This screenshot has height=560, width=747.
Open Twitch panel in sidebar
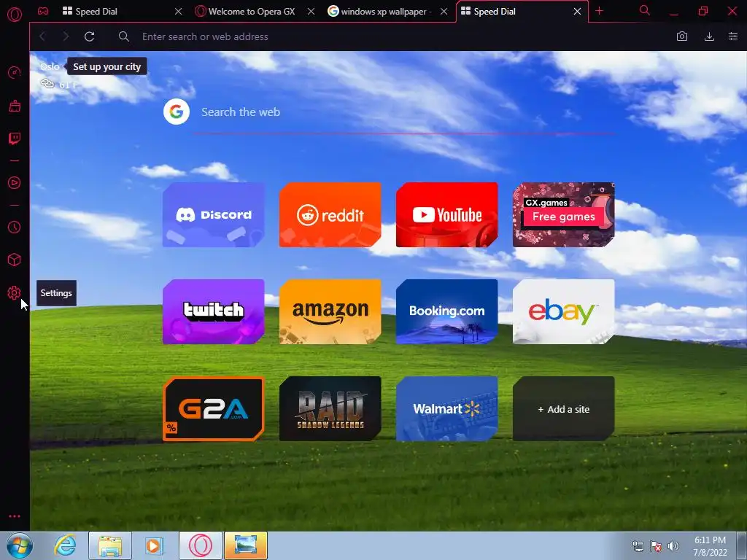pos(15,139)
